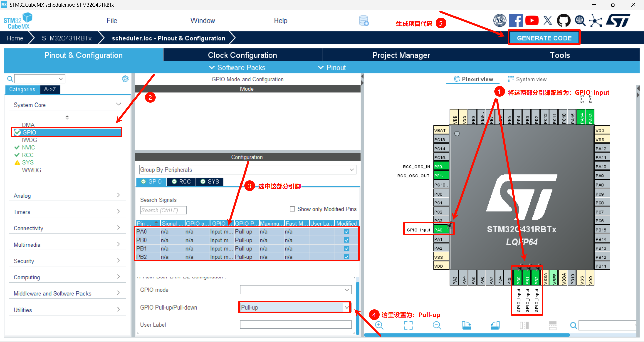Fit the chip to the view

(408, 325)
